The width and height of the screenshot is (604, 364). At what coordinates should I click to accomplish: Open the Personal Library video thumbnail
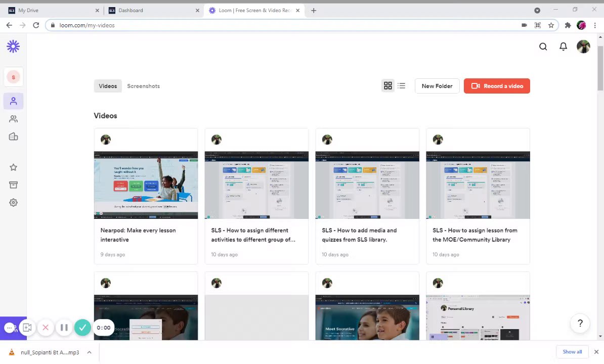point(478,317)
